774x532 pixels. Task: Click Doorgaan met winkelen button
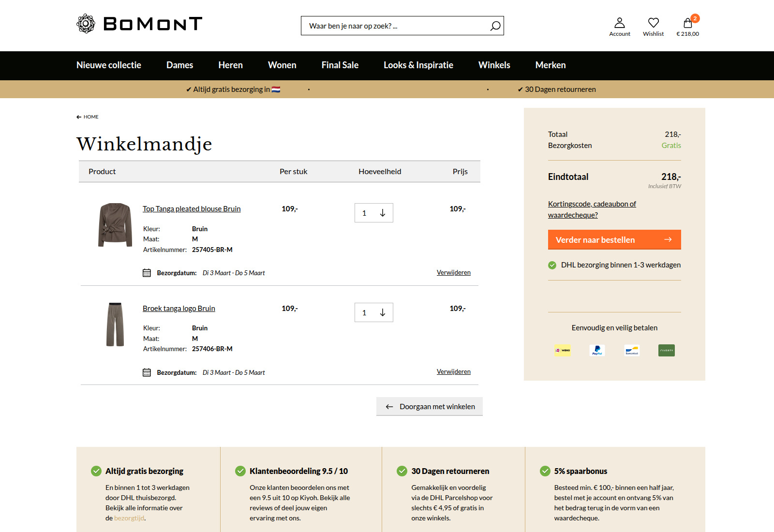pos(430,407)
